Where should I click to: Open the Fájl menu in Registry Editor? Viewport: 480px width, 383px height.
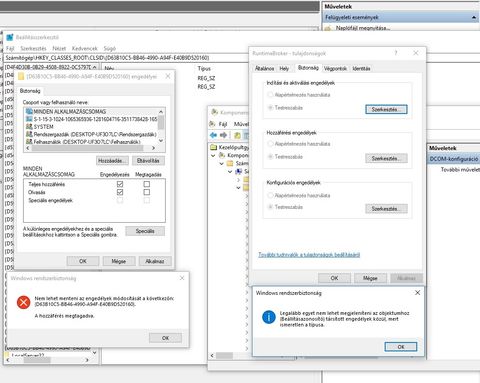[10, 48]
